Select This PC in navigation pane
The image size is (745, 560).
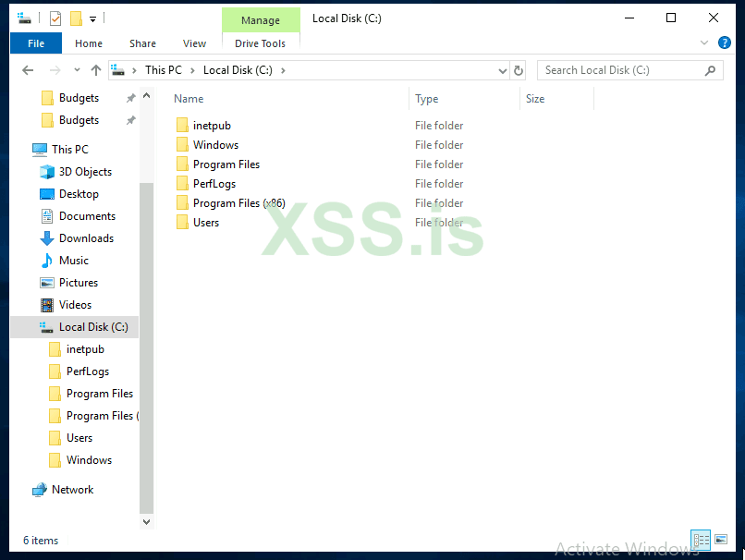pyautogui.click(x=70, y=150)
